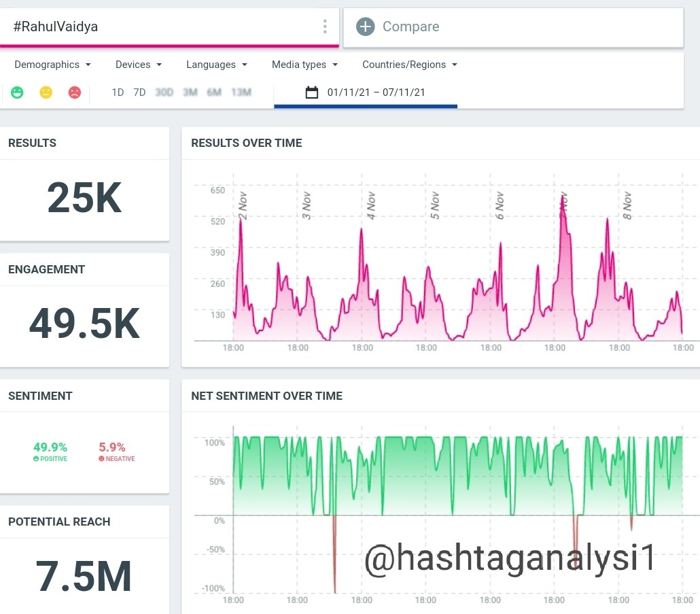Open the Media types dropdown
This screenshot has height=614, width=700.
click(x=305, y=65)
